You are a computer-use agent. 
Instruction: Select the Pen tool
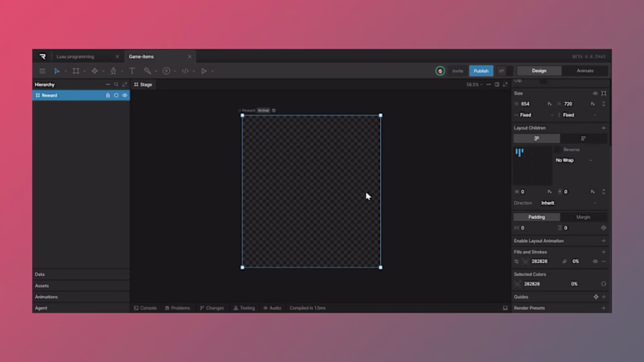click(114, 71)
